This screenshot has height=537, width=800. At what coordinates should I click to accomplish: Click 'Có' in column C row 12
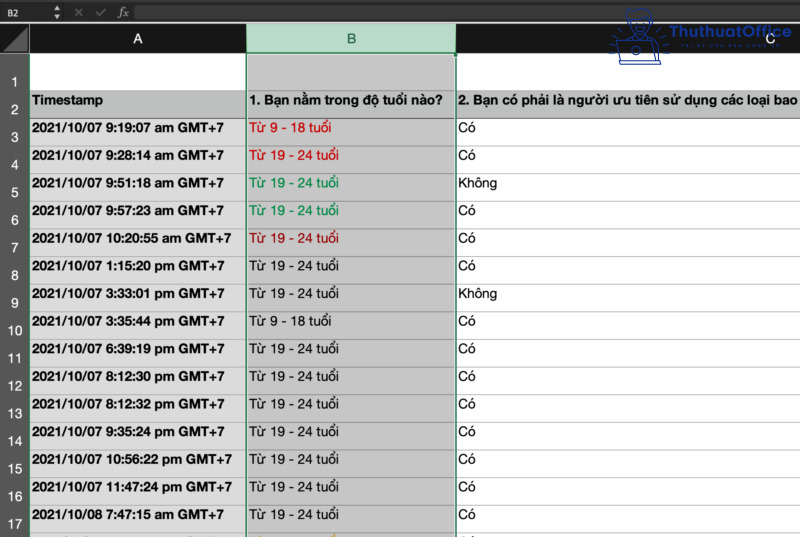point(628,381)
